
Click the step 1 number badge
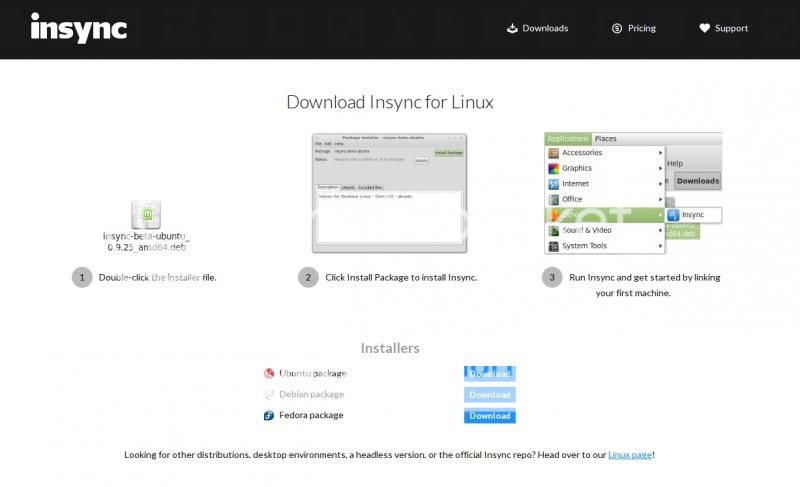tap(82, 277)
